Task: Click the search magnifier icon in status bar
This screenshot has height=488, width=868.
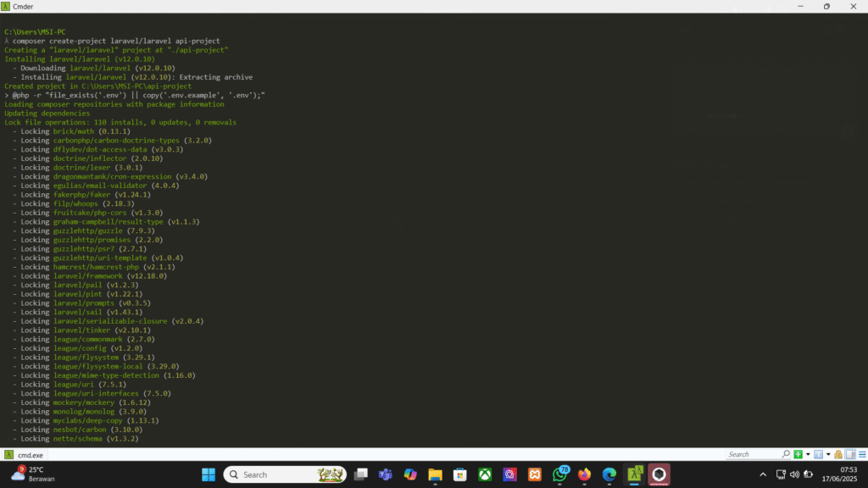Action: (x=786, y=455)
